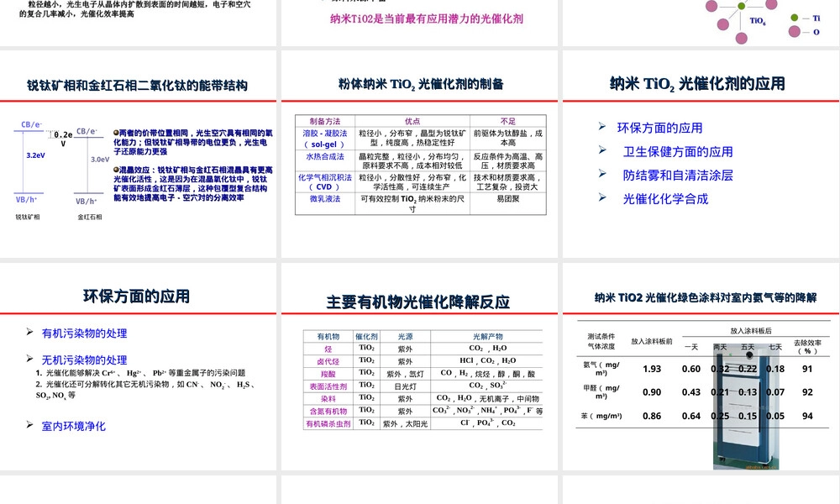This screenshot has width=840, height=504.
Task: Click the 锐钛矿相 caption under the diagram
Action: click(x=28, y=217)
